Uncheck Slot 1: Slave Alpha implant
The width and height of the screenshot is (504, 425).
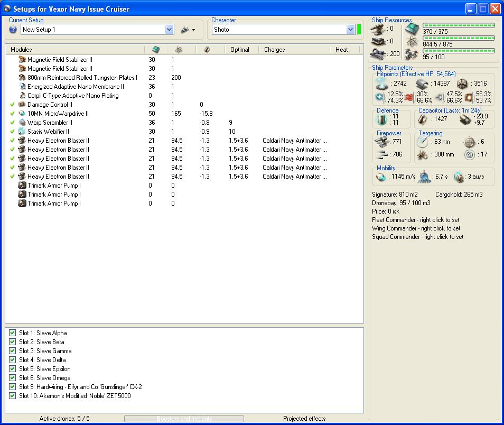tap(13, 333)
